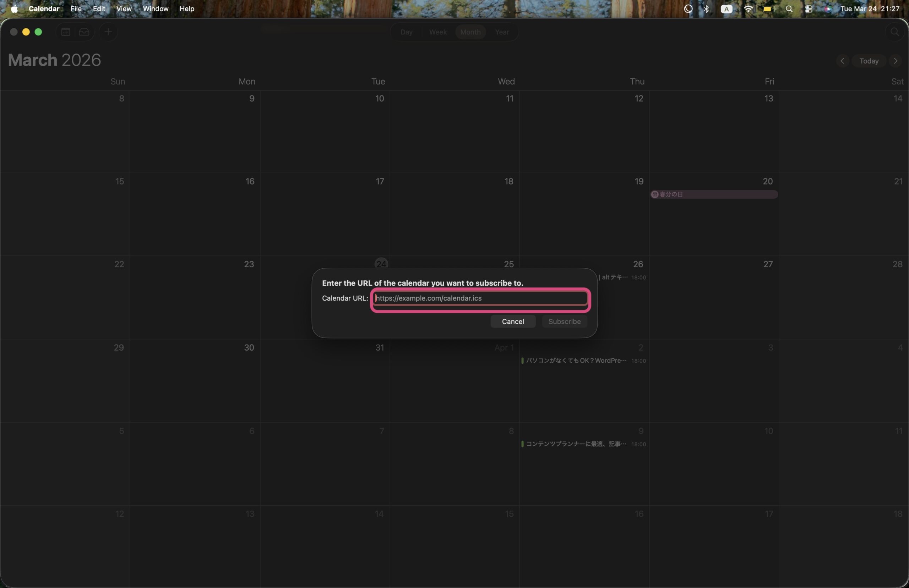The image size is (909, 588).
Task: Click the Today button
Action: 869,61
